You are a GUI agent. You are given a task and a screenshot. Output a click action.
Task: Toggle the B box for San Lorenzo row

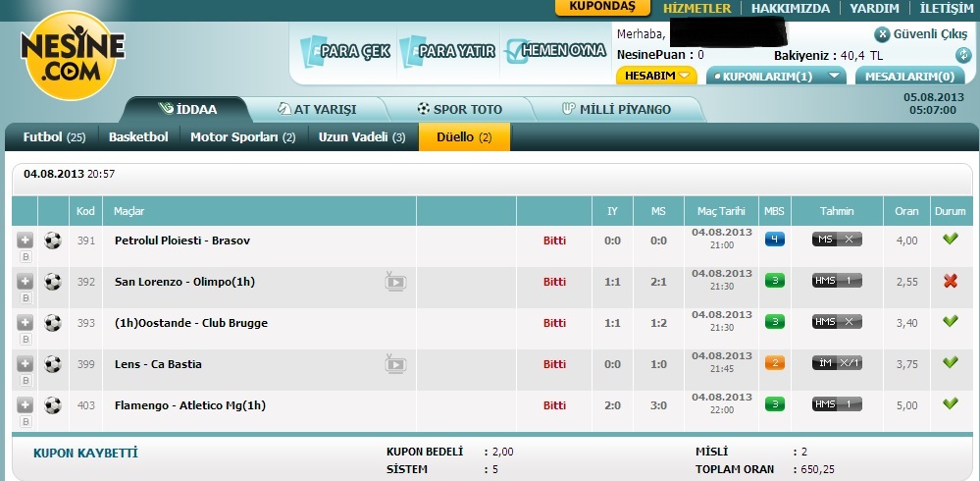[26, 297]
